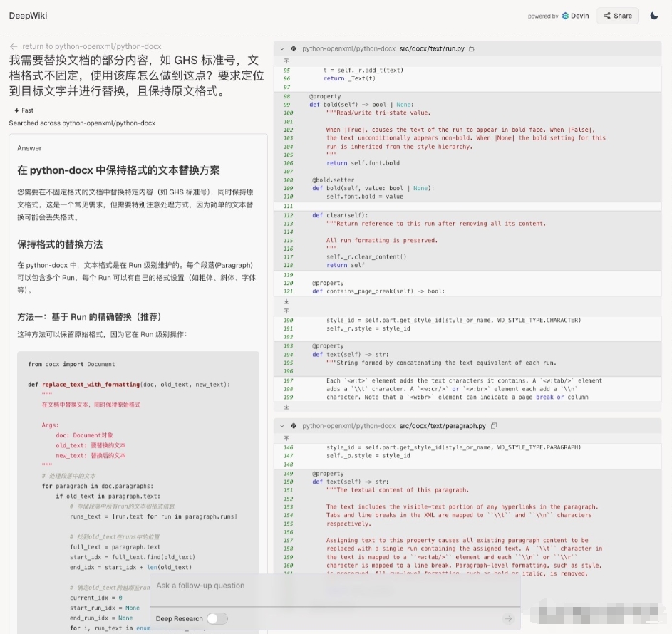Click 'self._p.style = style_id' code line
This screenshot has height=634, width=672.
[368, 456]
